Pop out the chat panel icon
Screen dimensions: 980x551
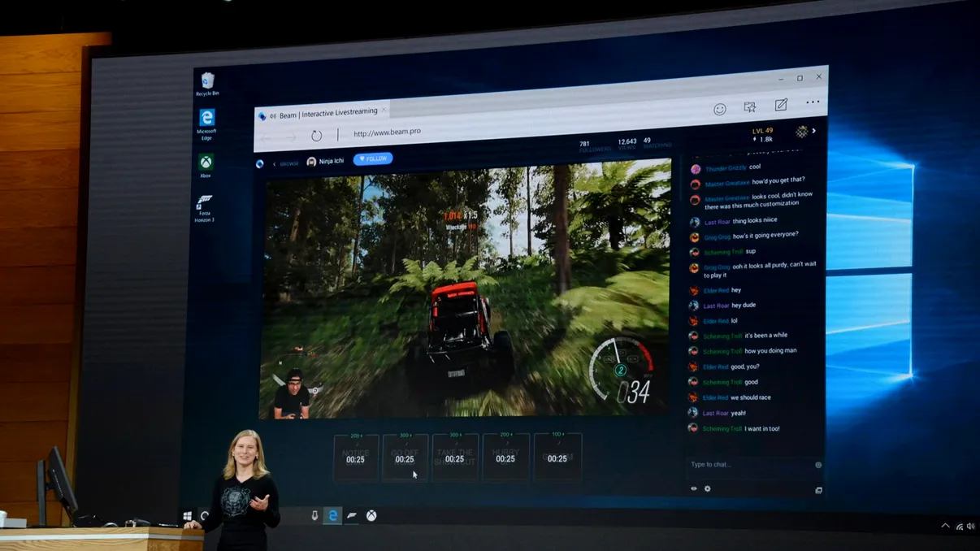819,490
